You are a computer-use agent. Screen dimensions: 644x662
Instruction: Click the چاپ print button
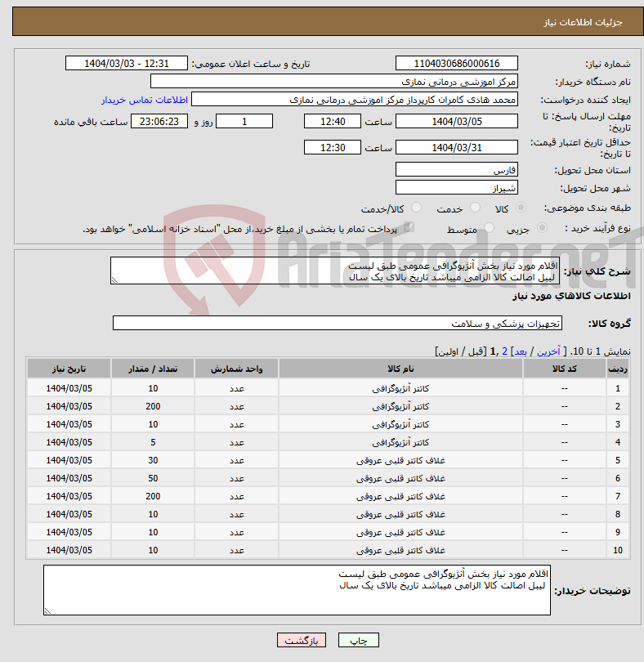pyautogui.click(x=359, y=640)
